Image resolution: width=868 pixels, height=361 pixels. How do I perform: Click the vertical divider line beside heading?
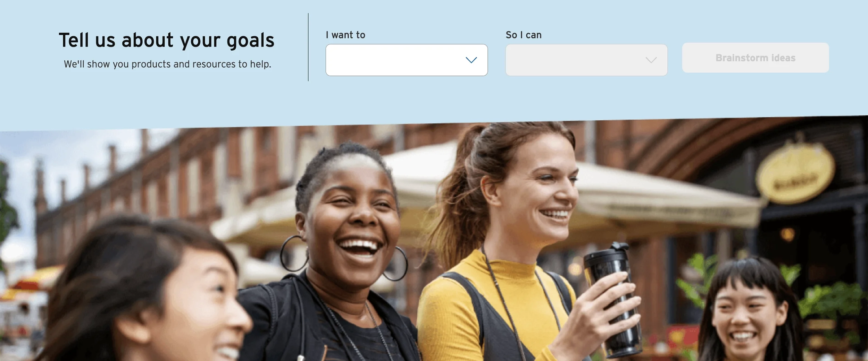point(308,47)
